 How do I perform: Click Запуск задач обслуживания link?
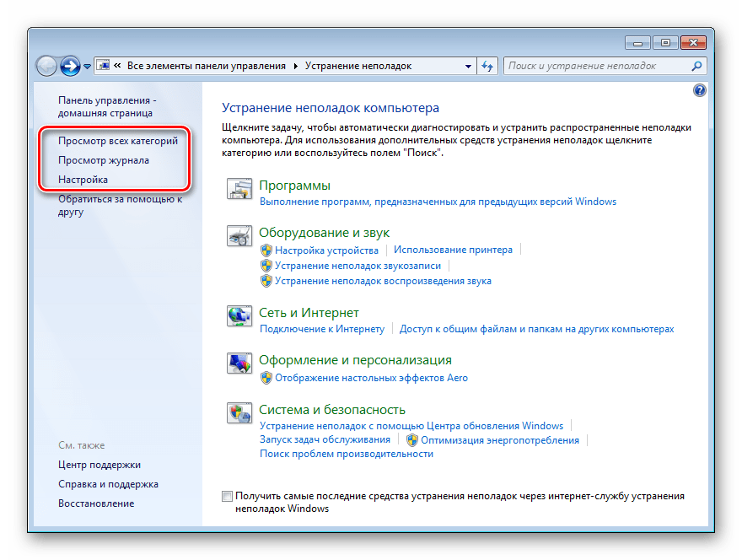pyautogui.click(x=325, y=439)
